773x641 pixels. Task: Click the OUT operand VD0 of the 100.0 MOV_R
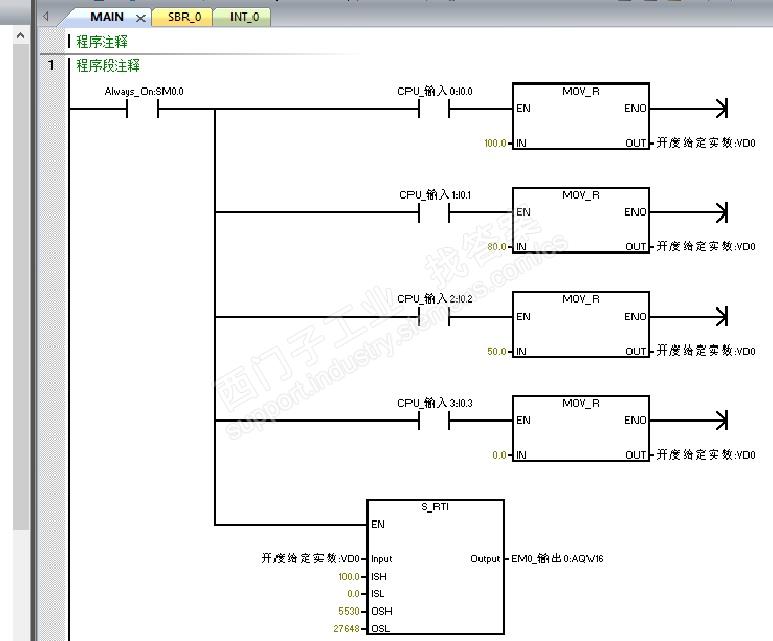point(705,142)
